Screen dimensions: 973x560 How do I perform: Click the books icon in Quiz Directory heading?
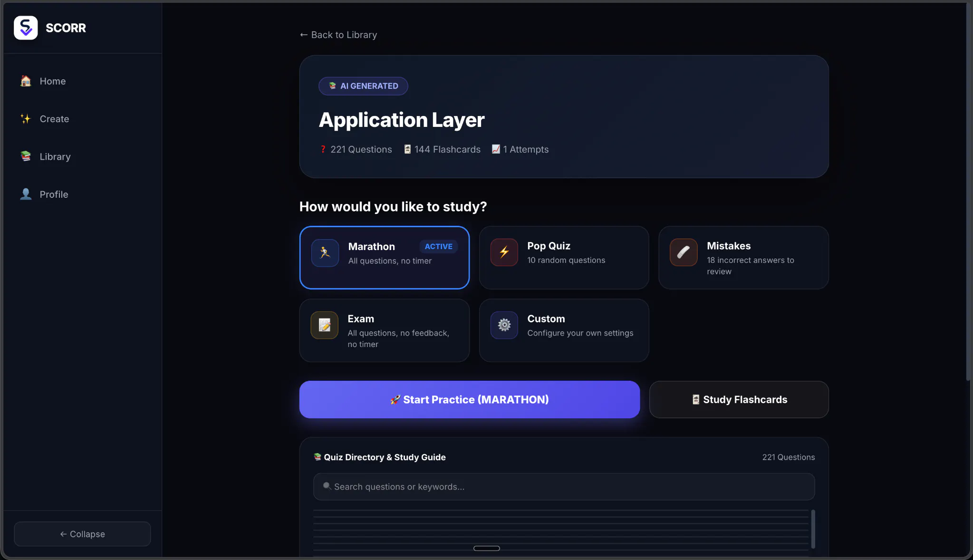[318, 457]
